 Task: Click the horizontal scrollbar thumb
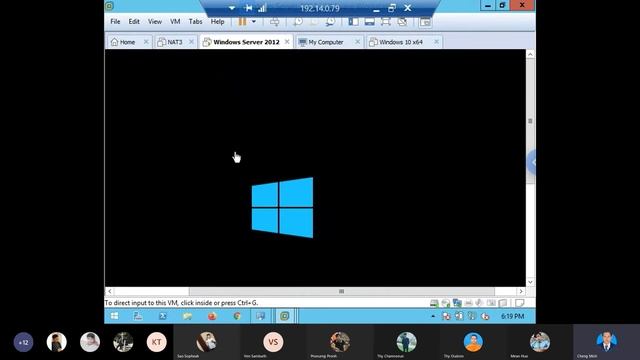(x=342, y=291)
